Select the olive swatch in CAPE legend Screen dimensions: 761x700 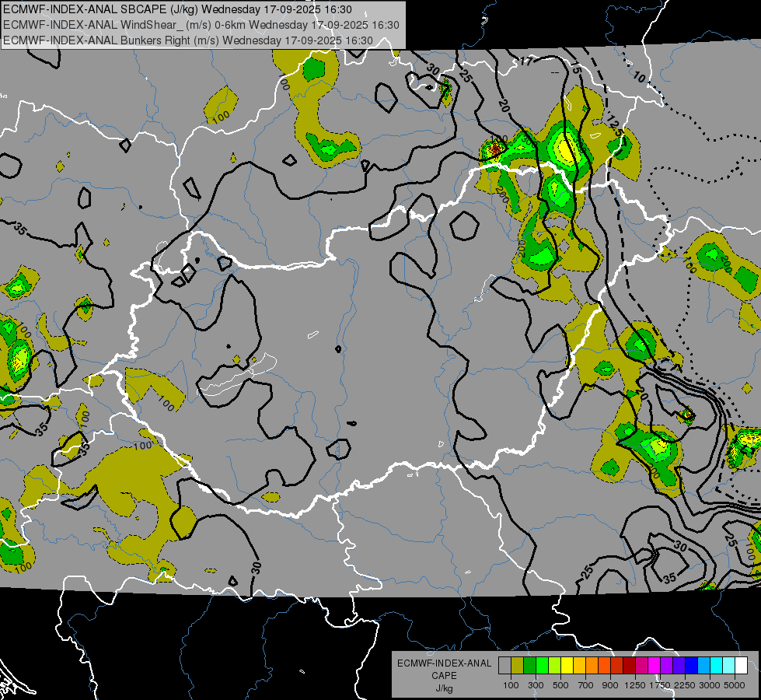[517, 666]
